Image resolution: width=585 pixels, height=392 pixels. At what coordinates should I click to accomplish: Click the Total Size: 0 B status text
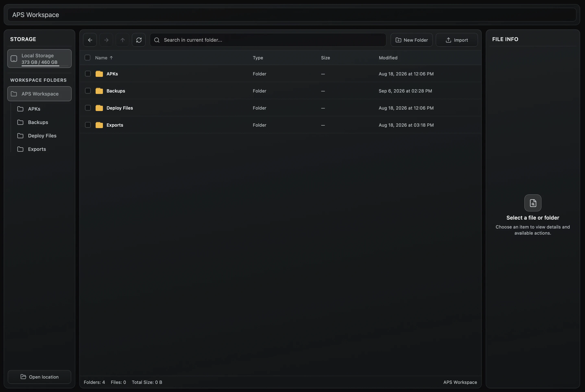click(x=147, y=382)
